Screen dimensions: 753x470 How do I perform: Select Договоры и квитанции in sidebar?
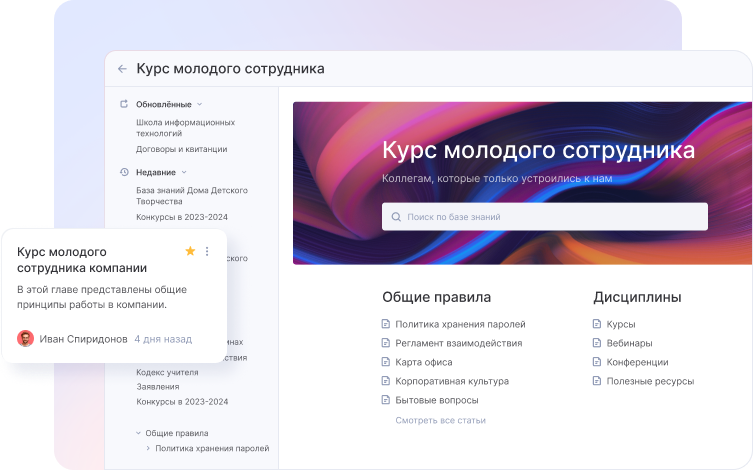point(181,149)
